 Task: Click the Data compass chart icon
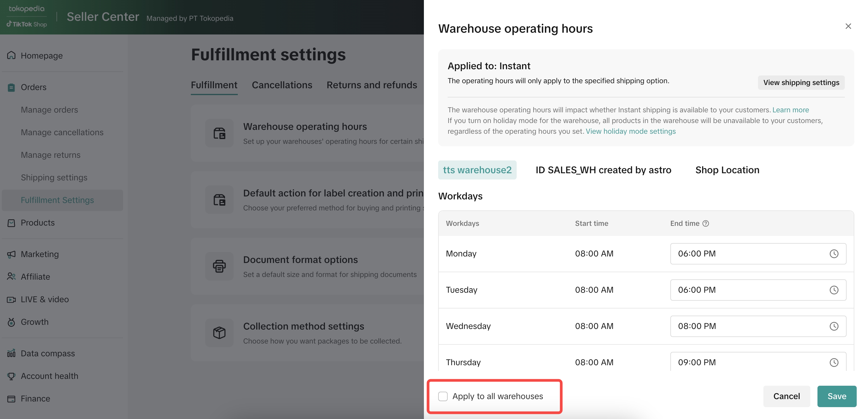pyautogui.click(x=12, y=353)
